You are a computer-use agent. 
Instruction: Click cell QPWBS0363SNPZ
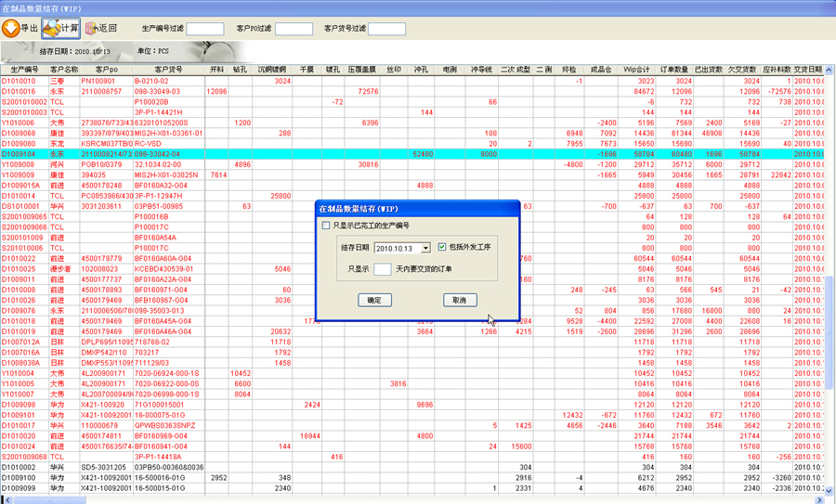click(164, 426)
